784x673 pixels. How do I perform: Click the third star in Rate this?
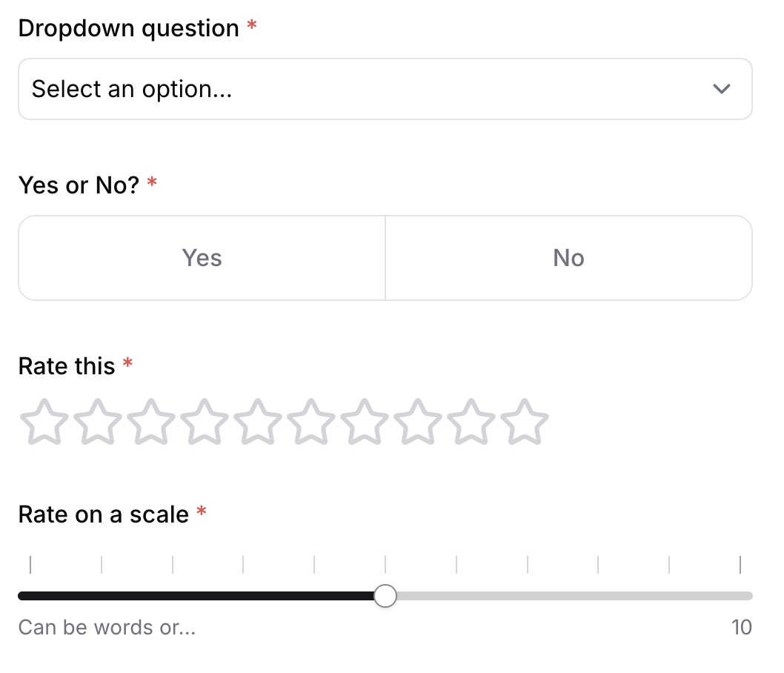151,422
